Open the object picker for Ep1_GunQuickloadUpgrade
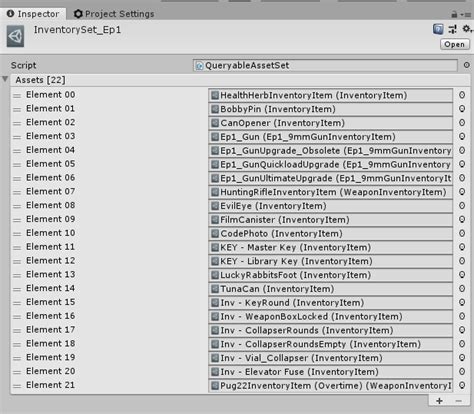474x414 pixels. tap(462, 164)
